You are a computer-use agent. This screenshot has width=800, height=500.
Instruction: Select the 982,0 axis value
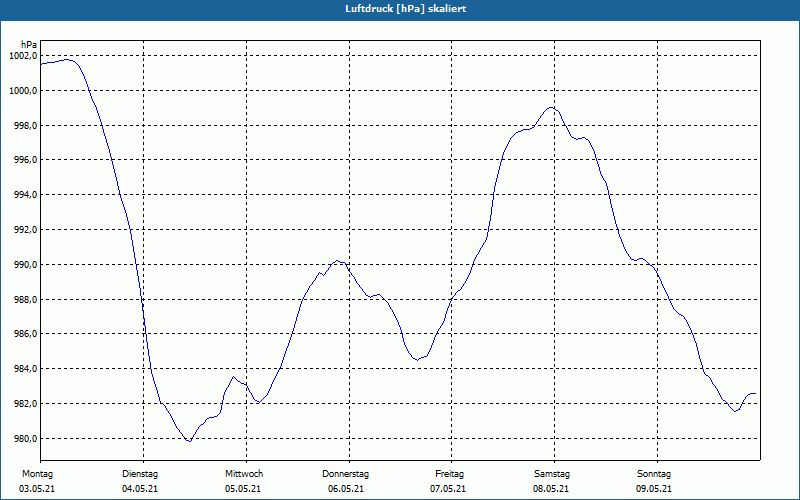click(x=26, y=404)
